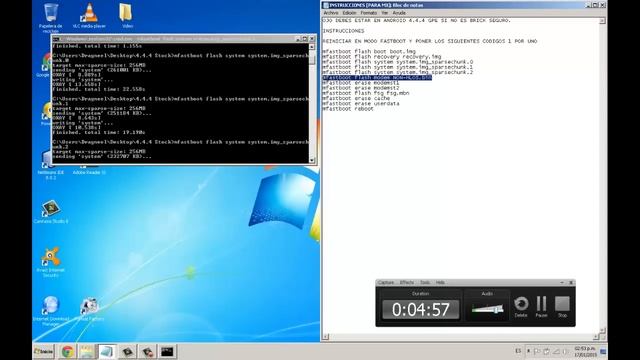Open the Video folder on the desktop

click(x=127, y=16)
